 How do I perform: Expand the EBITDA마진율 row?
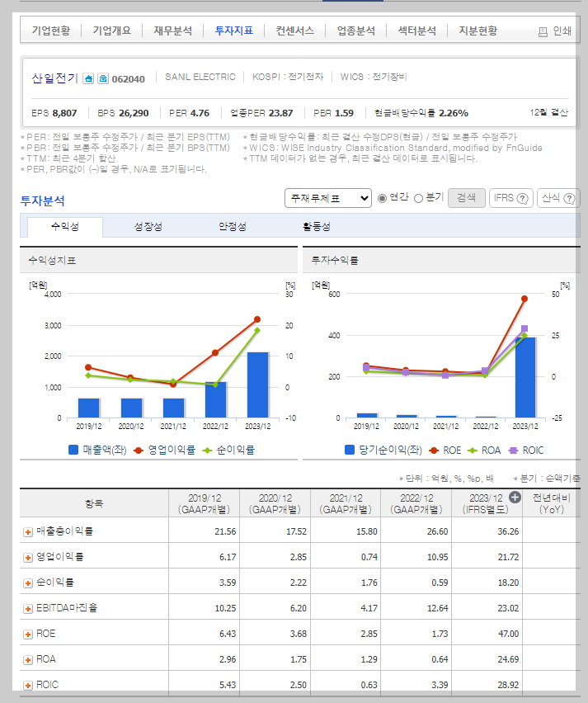point(28,608)
